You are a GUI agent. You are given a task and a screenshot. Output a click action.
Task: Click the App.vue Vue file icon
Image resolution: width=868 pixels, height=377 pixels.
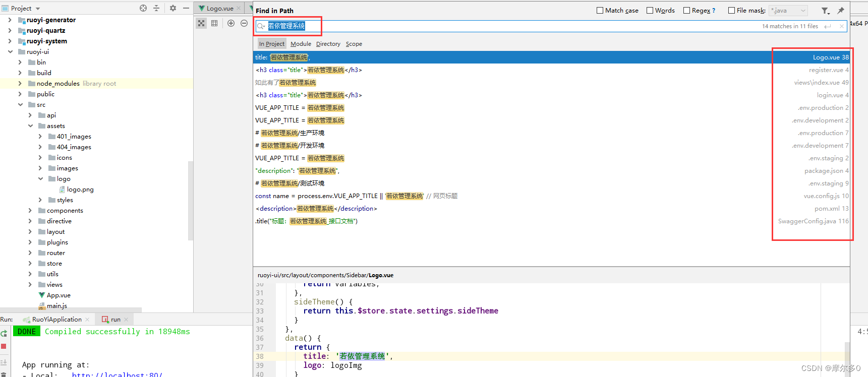pyautogui.click(x=42, y=295)
